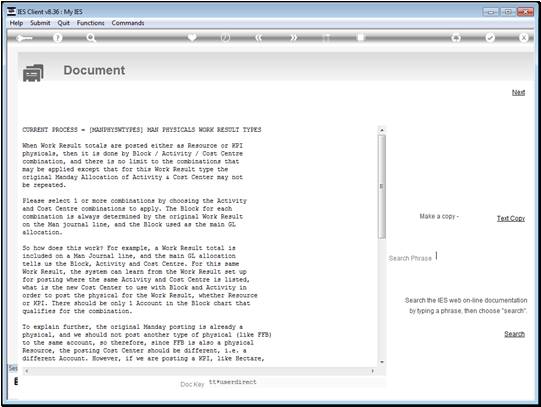Click the circled X icon in the toolbar

pyautogui.click(x=524, y=38)
